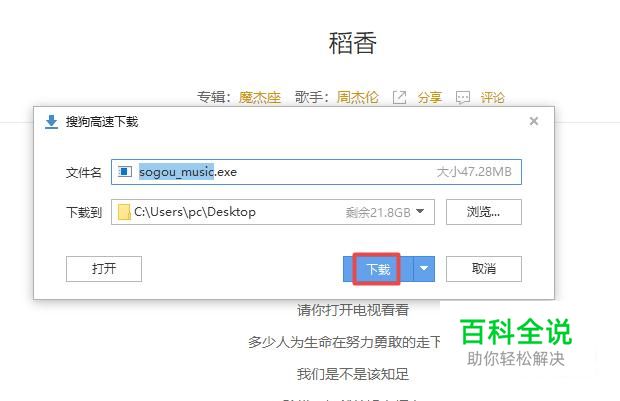
Task: Click the 评论 comment link
Action: (x=492, y=97)
